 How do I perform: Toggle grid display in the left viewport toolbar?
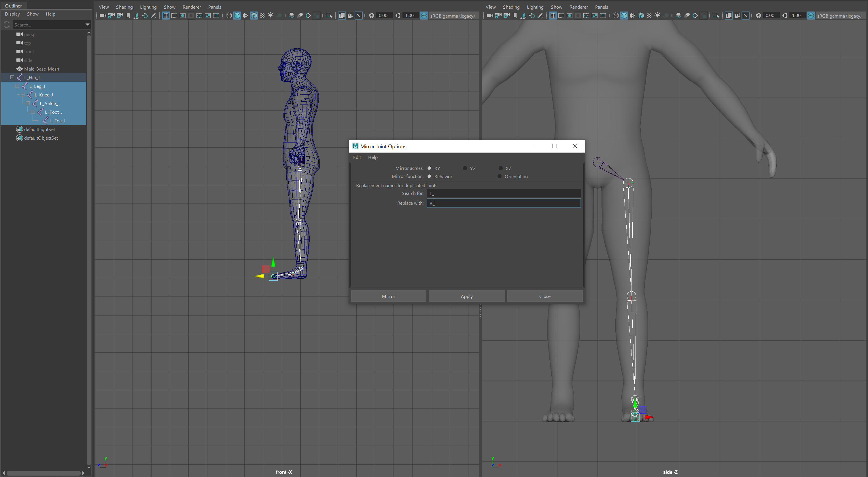166,16
